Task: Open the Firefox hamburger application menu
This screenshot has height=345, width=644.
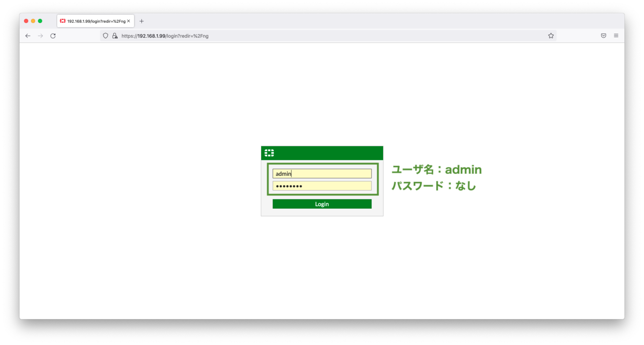Action: tap(616, 36)
